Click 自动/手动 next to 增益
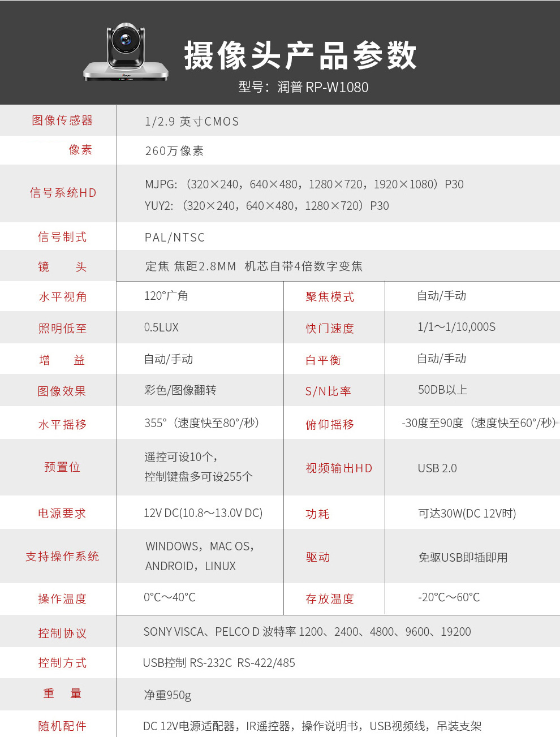The width and height of the screenshot is (560, 737). (x=169, y=359)
